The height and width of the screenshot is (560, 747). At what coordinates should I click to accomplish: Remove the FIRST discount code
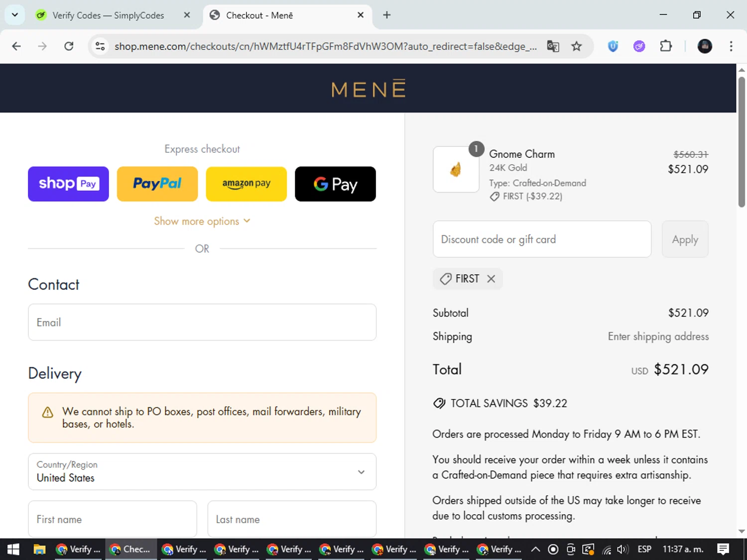491,279
